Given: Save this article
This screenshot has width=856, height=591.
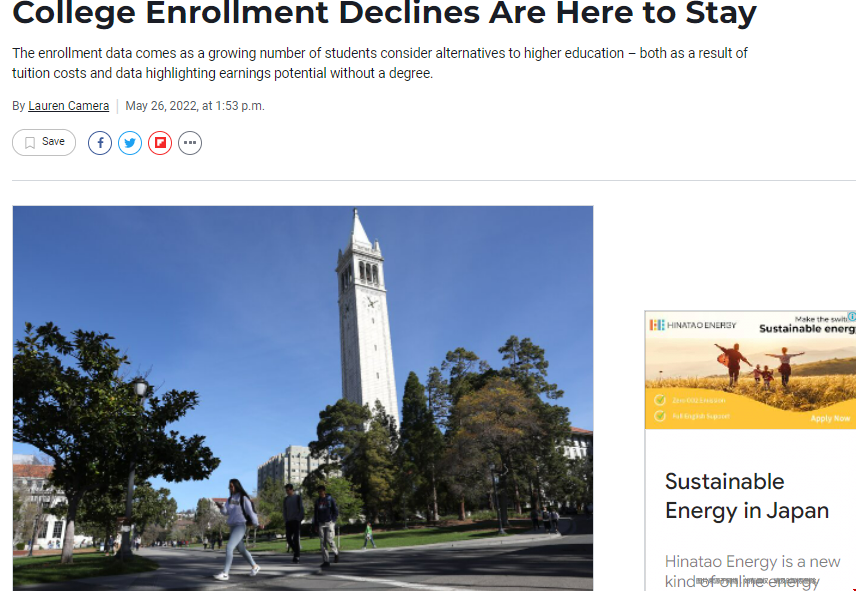Looking at the screenshot, I should click(x=44, y=142).
